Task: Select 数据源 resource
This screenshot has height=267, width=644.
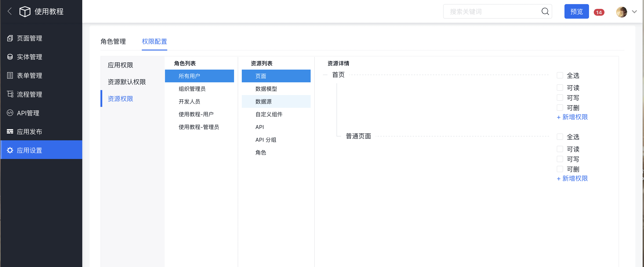Action: [x=276, y=101]
